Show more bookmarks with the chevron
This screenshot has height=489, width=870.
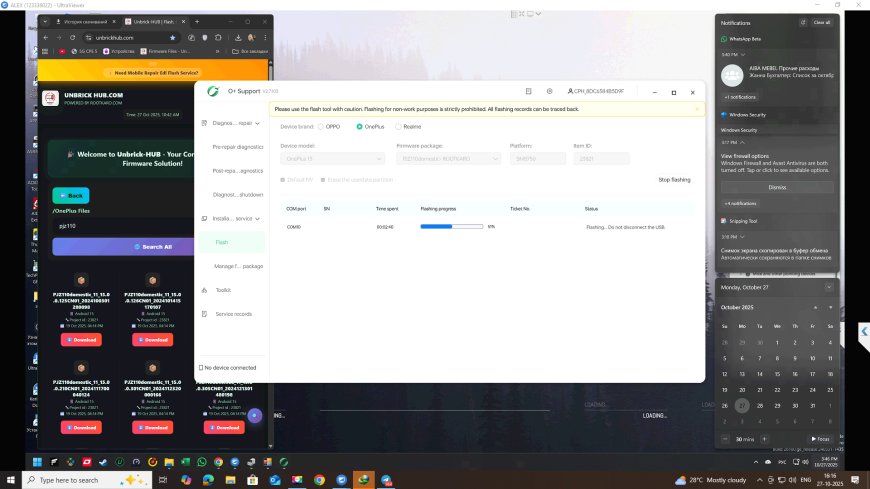tap(217, 51)
